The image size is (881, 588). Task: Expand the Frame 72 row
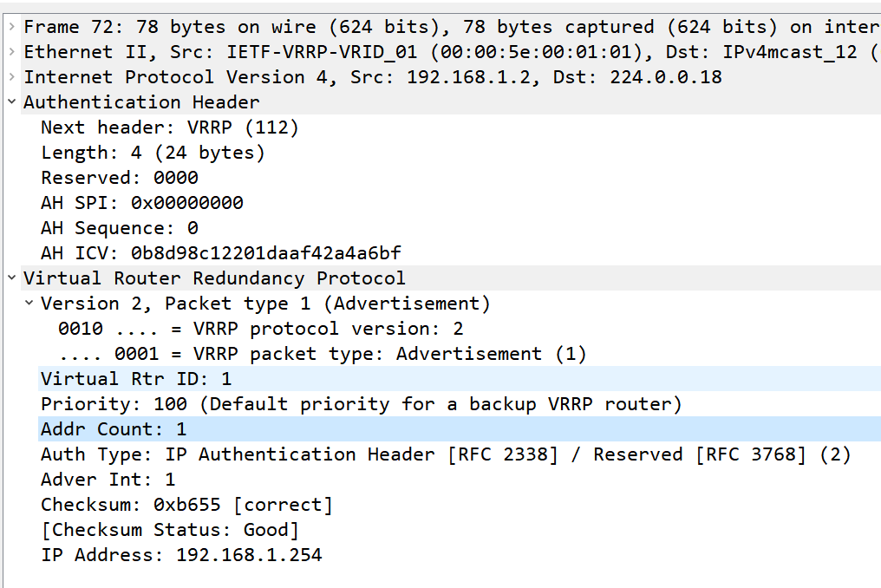click(11, 27)
